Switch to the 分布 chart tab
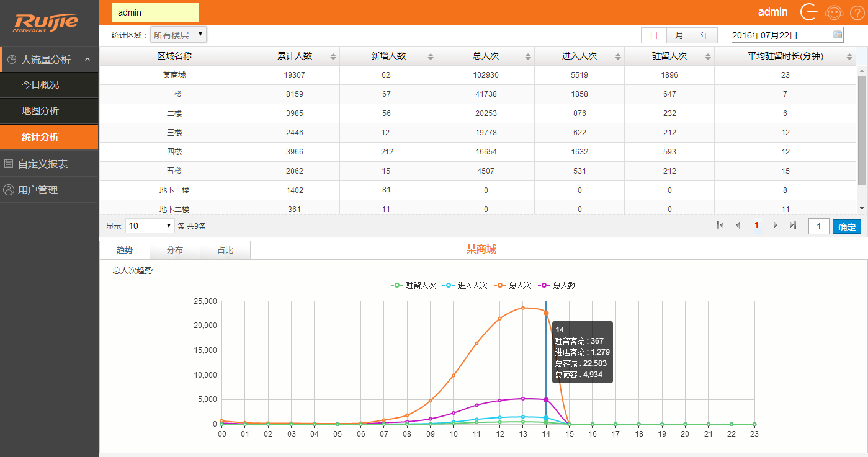Screen dimensions: 868x457 [x=175, y=250]
